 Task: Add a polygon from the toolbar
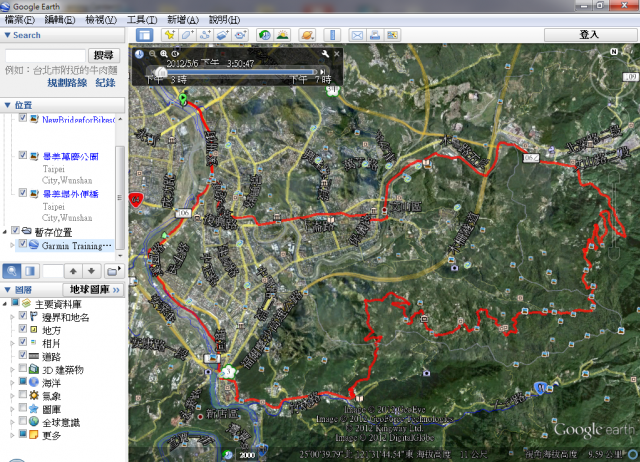click(187, 35)
